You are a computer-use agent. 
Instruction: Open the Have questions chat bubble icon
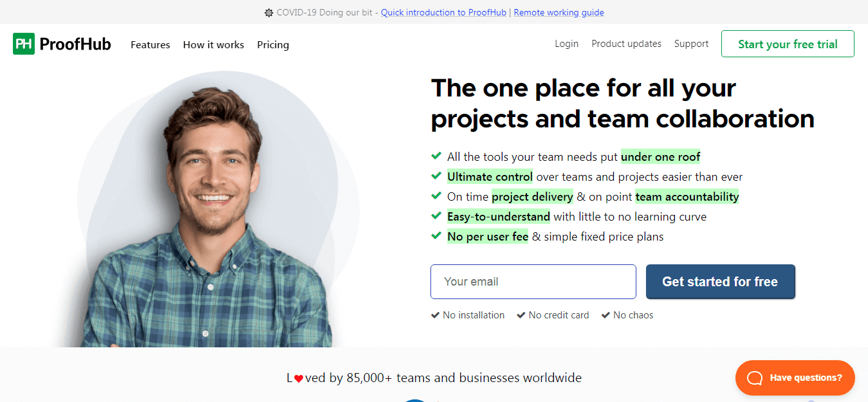coord(754,378)
